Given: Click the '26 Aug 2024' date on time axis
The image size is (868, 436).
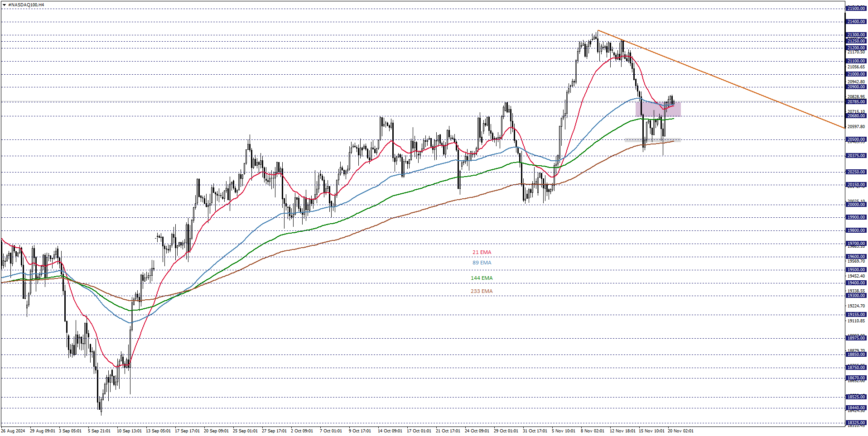Looking at the screenshot, I should pyautogui.click(x=13, y=431).
